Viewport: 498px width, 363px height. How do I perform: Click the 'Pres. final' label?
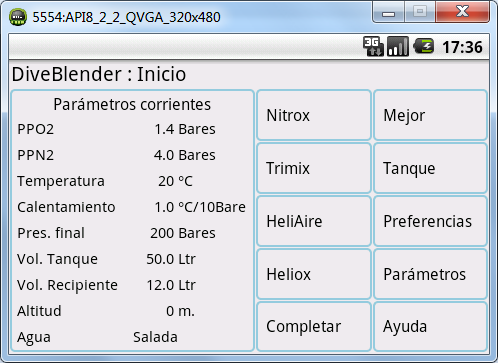pos(51,233)
